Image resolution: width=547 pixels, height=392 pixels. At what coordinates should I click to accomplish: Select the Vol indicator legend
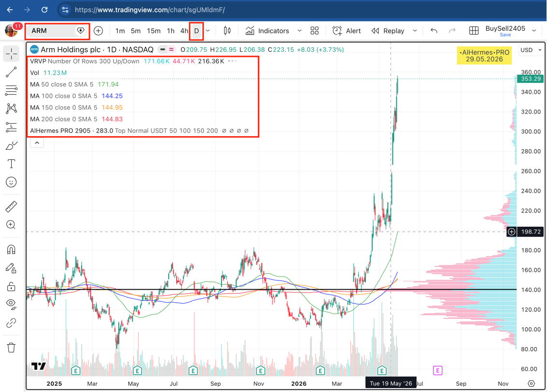pyautogui.click(x=48, y=73)
